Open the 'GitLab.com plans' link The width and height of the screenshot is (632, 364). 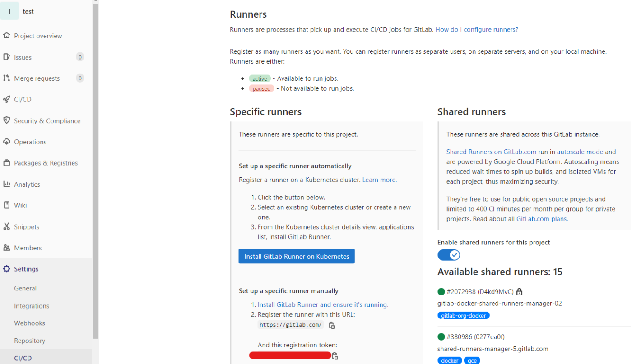(x=542, y=219)
